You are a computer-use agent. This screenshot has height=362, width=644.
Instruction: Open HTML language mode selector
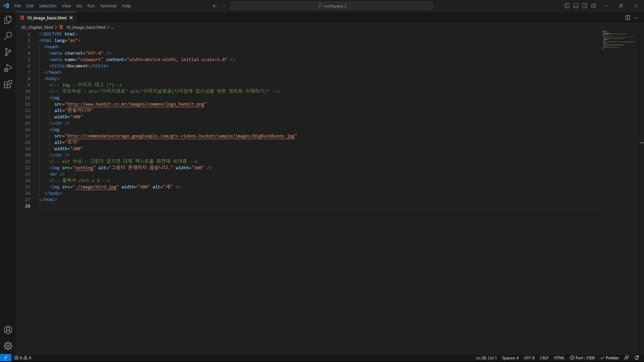(559, 358)
